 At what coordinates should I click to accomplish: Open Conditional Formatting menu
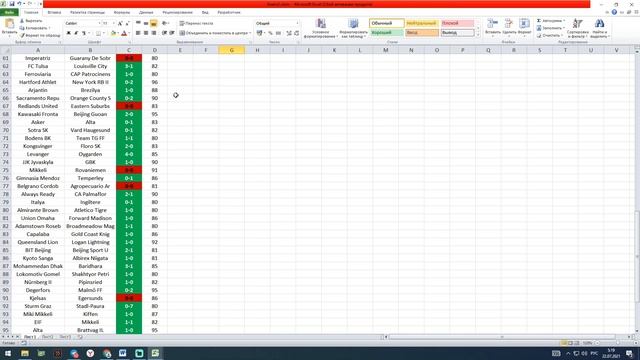[321, 28]
